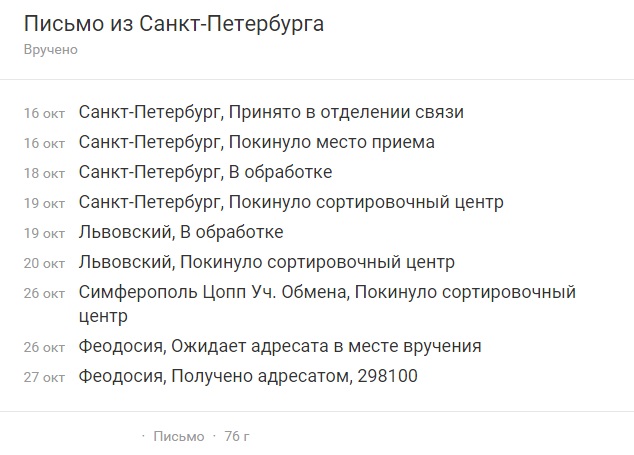This screenshot has height=455, width=634.
Task: Click the 27 окт date label
Action: [44, 377]
